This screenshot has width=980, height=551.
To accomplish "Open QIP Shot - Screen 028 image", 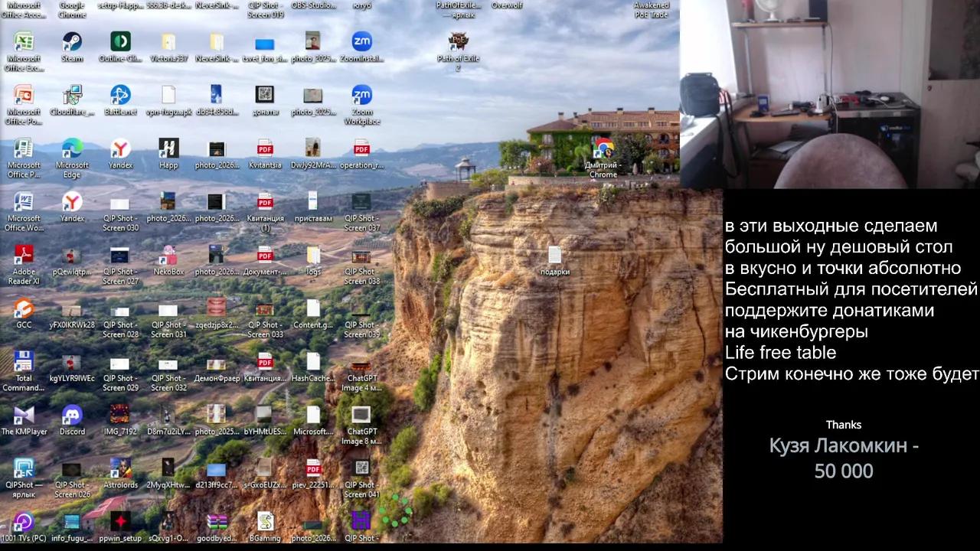I will click(120, 319).
